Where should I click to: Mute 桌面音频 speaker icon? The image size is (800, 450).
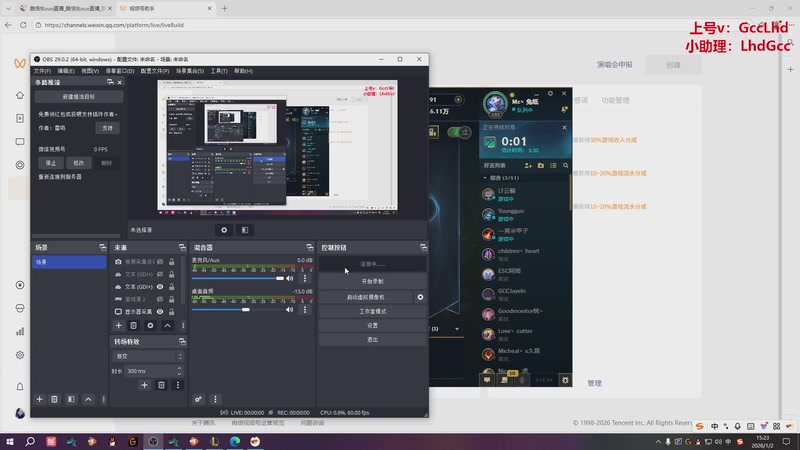(x=289, y=309)
